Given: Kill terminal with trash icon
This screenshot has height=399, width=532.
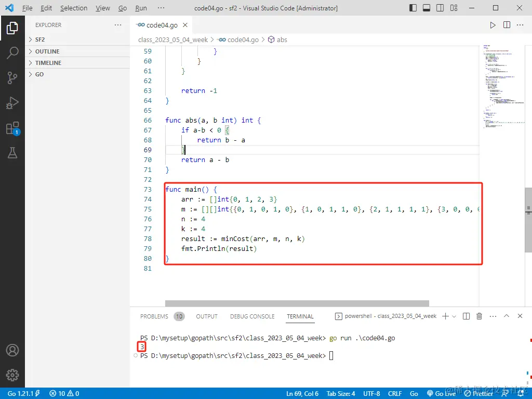Looking at the screenshot, I should pyautogui.click(x=479, y=316).
